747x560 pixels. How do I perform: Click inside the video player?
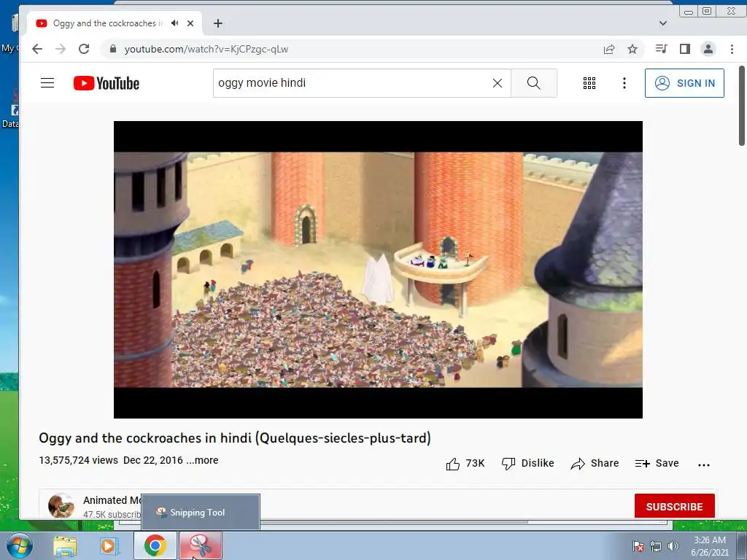378,270
